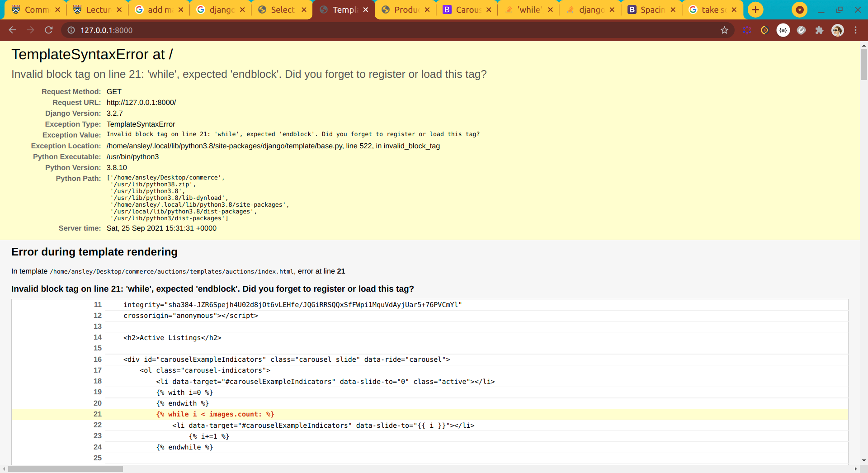Open the Extensions puzzle piece icon

[819, 30]
